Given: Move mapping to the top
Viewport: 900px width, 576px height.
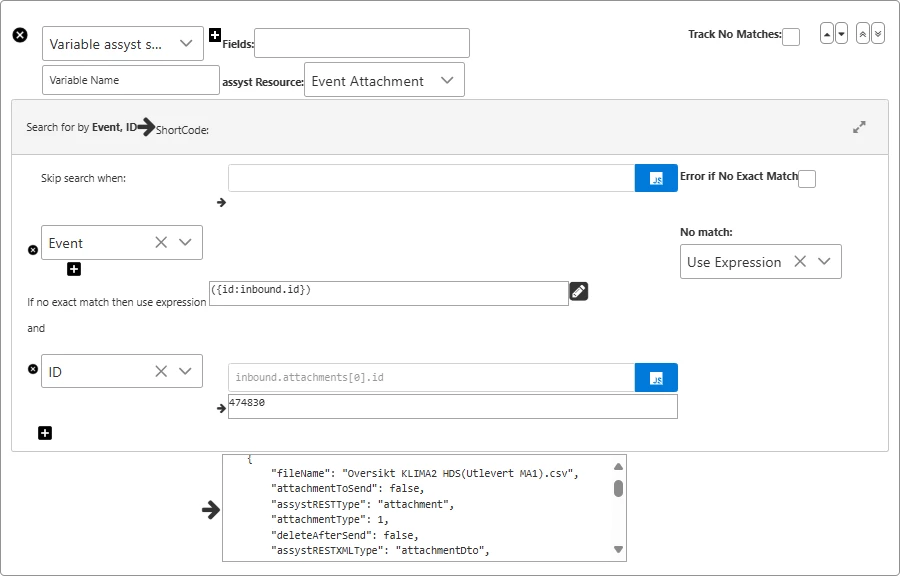Looking at the screenshot, I should point(863,33).
